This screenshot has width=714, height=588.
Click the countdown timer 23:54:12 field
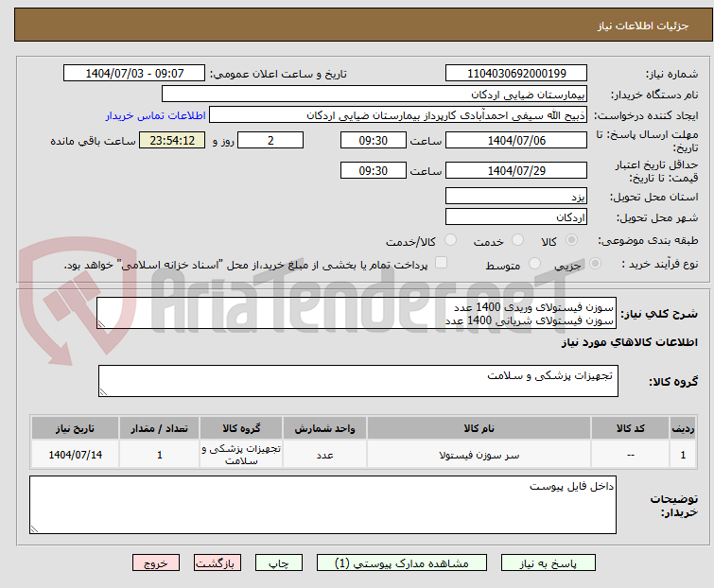tap(172, 140)
